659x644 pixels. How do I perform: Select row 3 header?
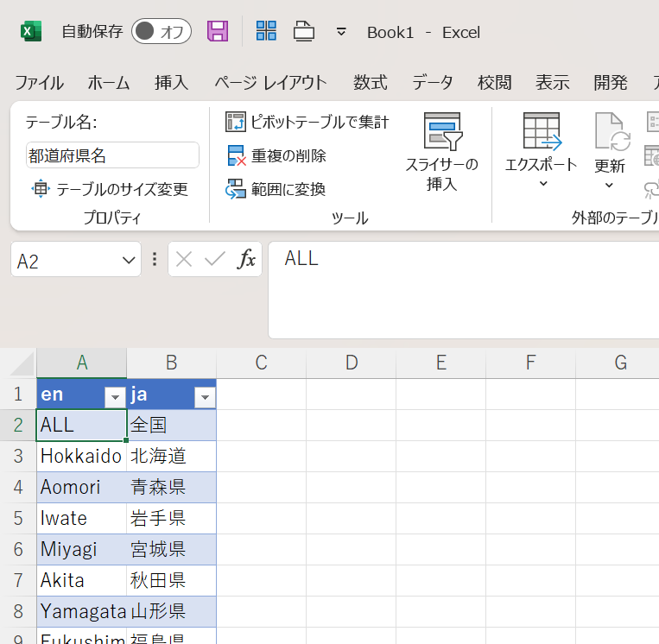[18, 456]
